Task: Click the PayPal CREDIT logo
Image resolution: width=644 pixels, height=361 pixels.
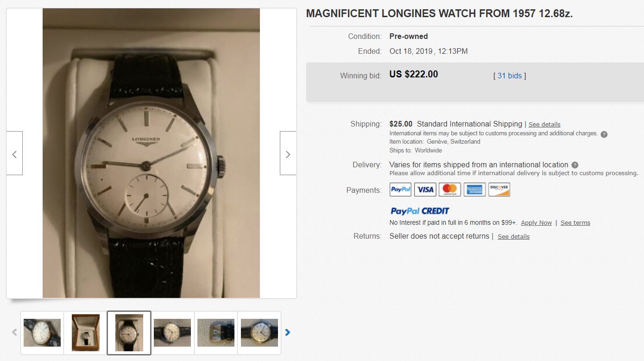Action: [x=420, y=211]
